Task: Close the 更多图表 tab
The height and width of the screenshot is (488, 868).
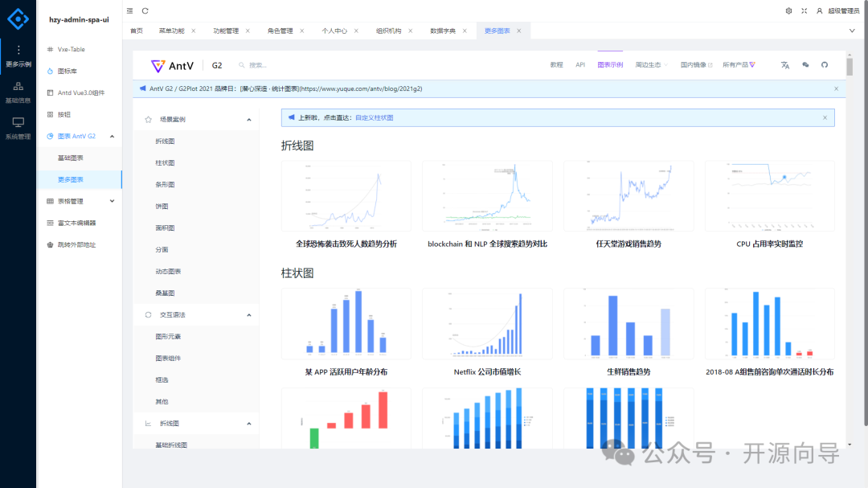Action: 518,31
